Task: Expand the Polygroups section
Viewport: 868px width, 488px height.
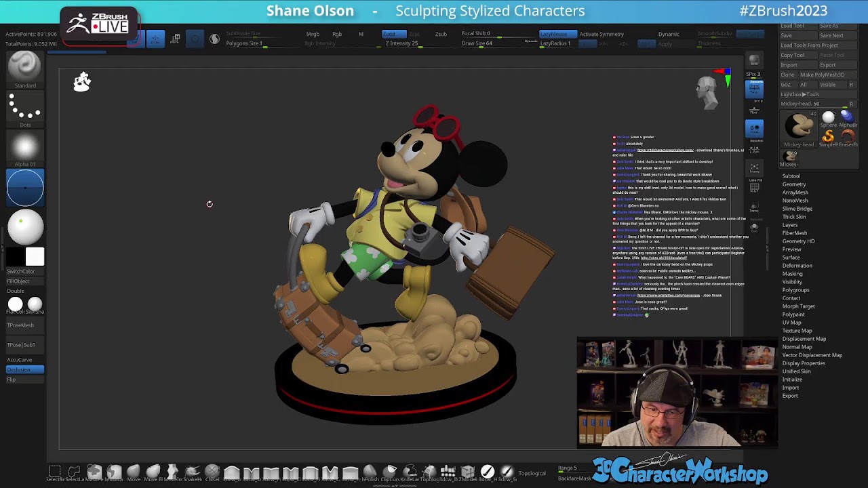Action: [796, 290]
